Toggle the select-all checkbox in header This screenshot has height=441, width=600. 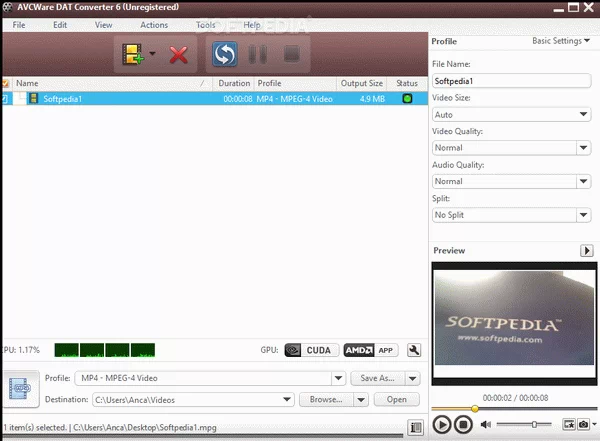5,83
